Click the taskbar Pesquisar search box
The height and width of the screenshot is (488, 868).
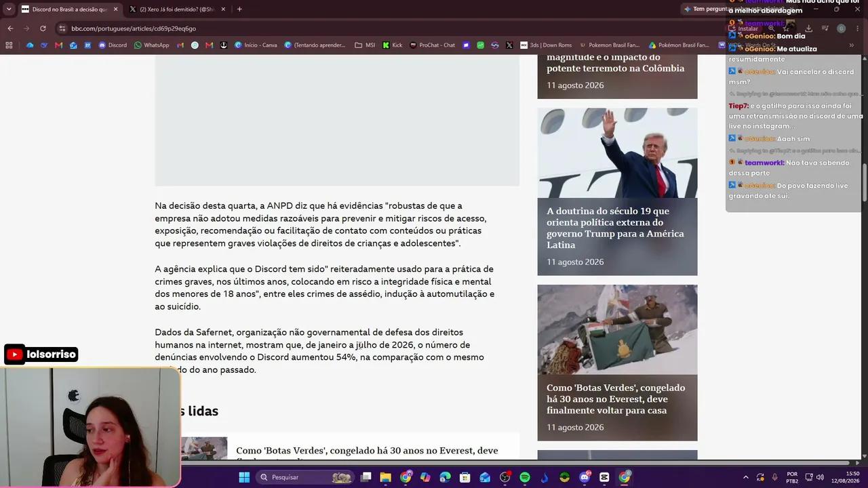pos(305,477)
